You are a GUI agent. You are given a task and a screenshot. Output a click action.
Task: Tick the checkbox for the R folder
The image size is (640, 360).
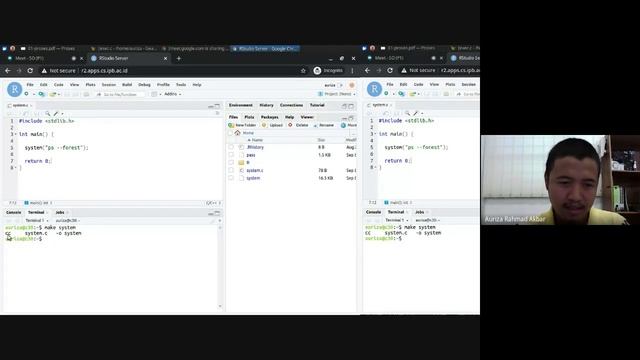tap(231, 162)
